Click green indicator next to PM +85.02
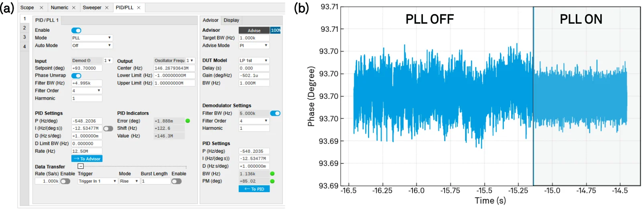The height and width of the screenshot is (209, 644). [x=272, y=181]
